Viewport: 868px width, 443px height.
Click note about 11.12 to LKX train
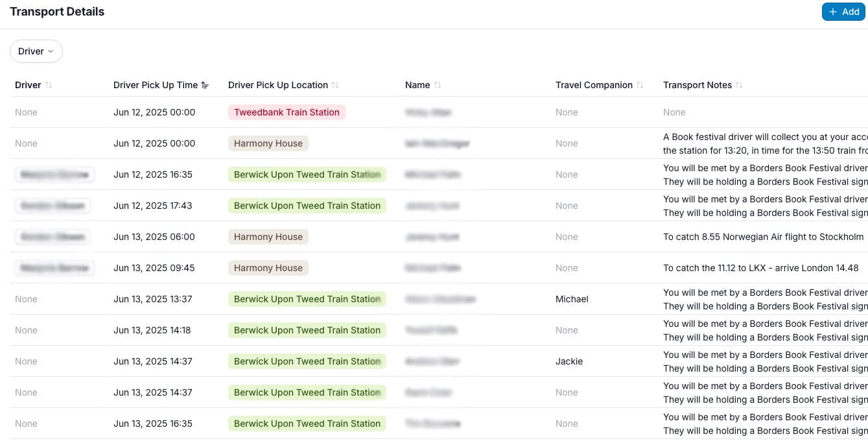pyautogui.click(x=761, y=268)
